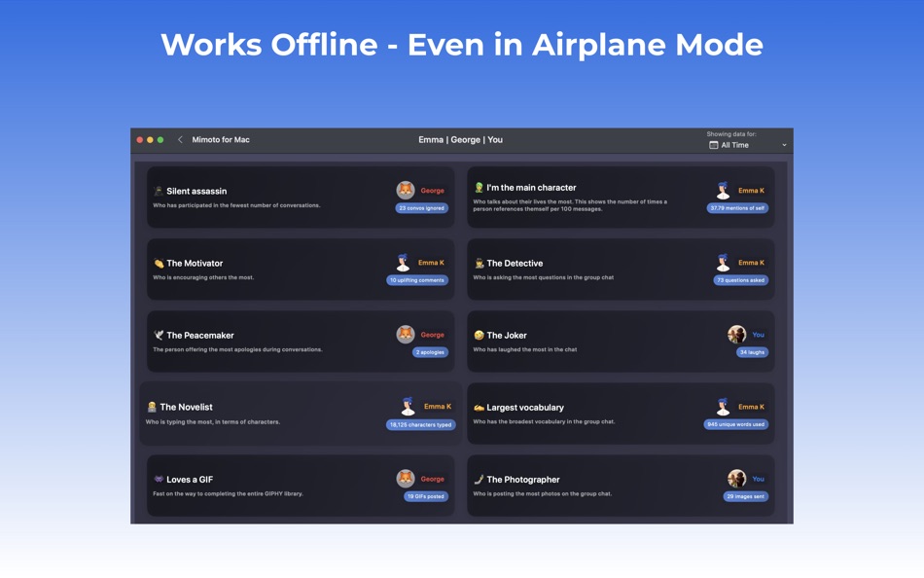Click the Largest vocabulary card title
924x578 pixels.
tap(525, 408)
